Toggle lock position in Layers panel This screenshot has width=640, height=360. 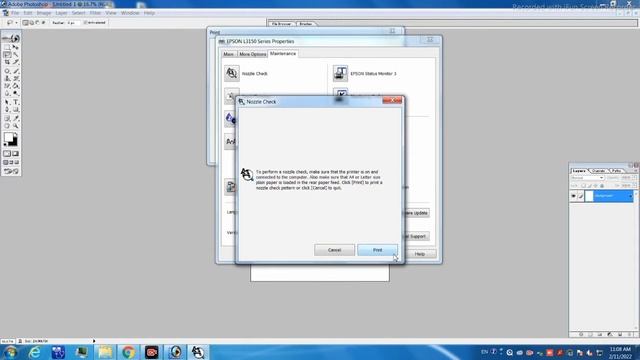click(x=596, y=186)
